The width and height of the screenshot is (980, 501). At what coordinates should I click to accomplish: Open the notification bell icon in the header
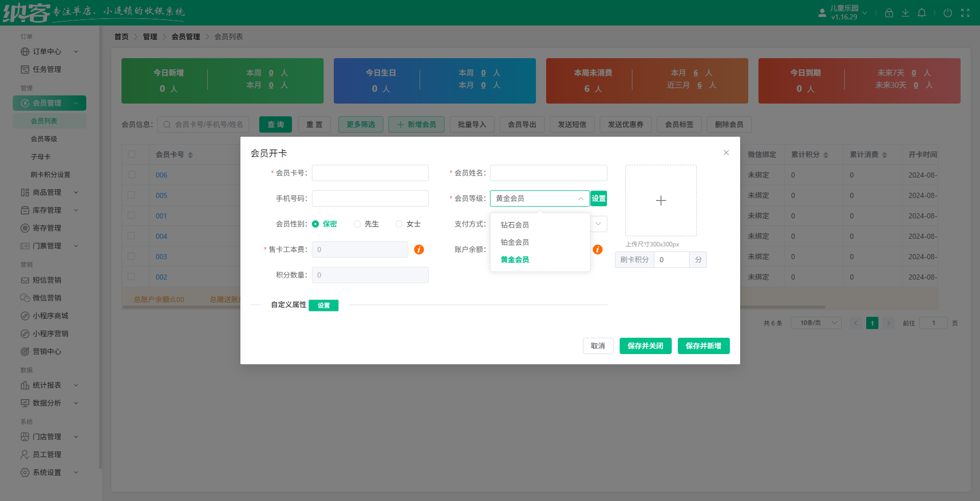point(922,13)
